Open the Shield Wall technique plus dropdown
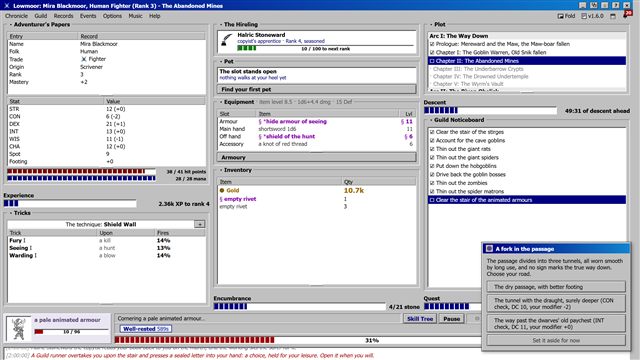640x360 pixels. (200, 224)
